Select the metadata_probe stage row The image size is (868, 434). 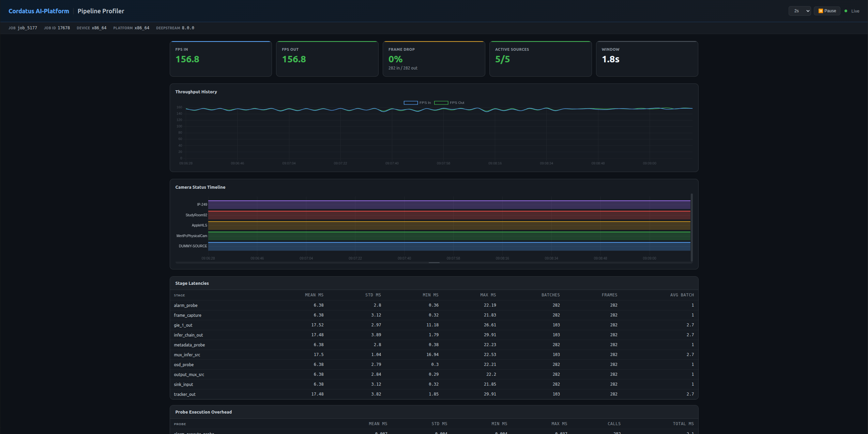[434, 345]
